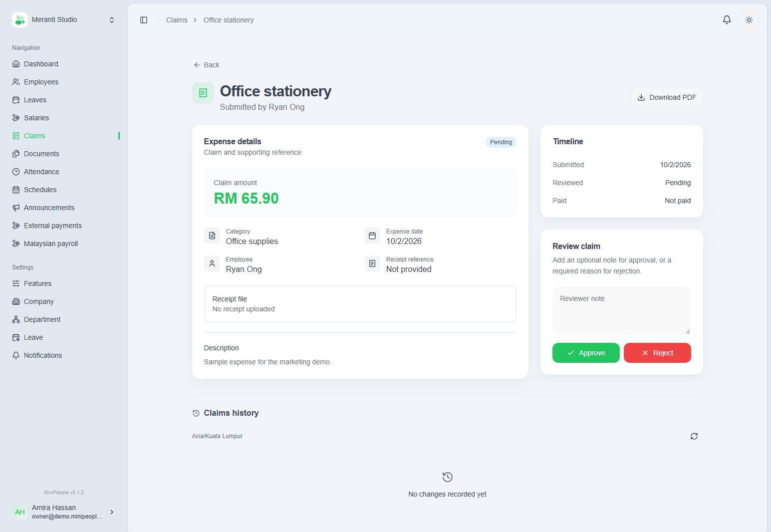Open Company settings
The image size is (771, 532).
point(64,301)
